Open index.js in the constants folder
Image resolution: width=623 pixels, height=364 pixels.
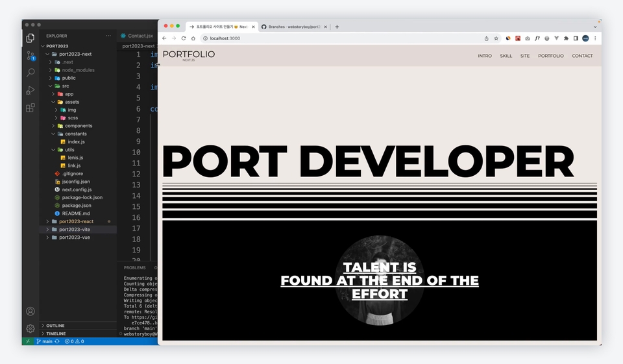point(76,141)
